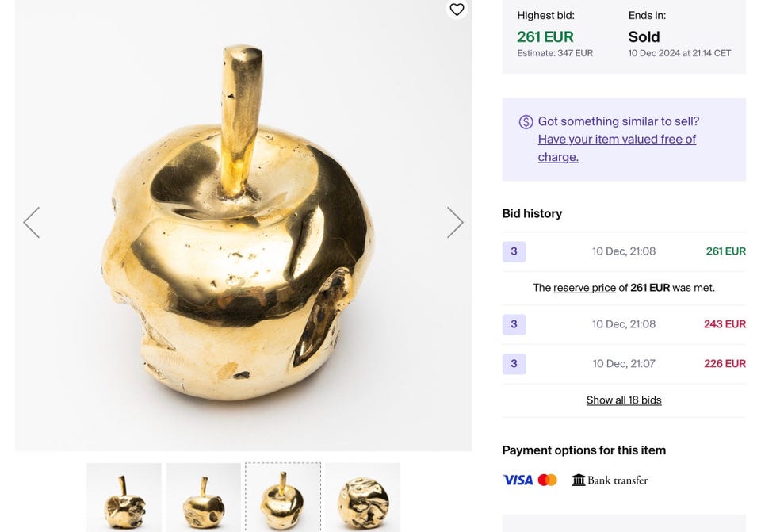
Task: Go to previous image with left arrow
Action: [32, 223]
